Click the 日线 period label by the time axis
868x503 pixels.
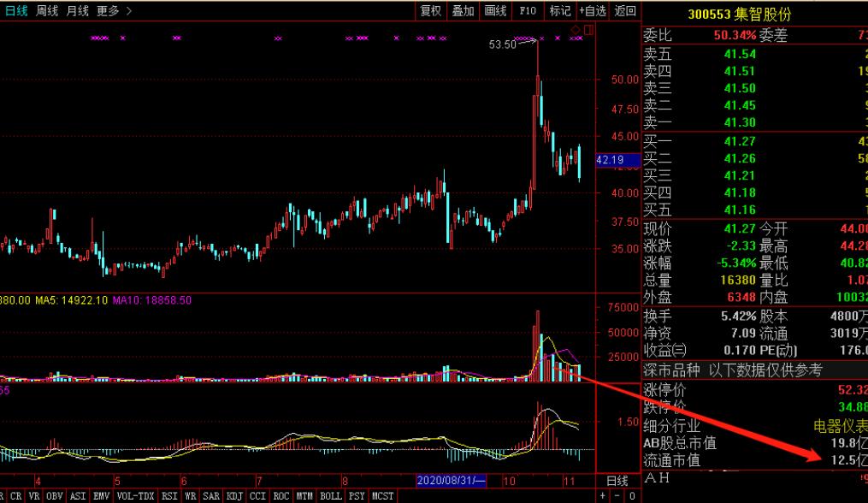(617, 481)
